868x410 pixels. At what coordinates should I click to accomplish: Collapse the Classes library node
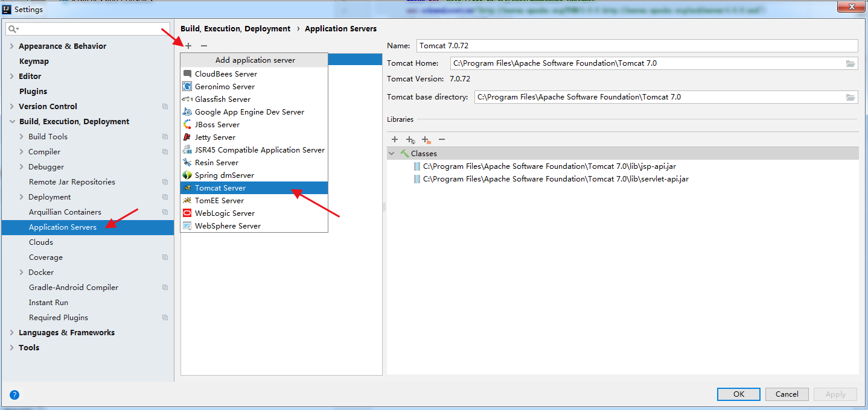point(392,154)
